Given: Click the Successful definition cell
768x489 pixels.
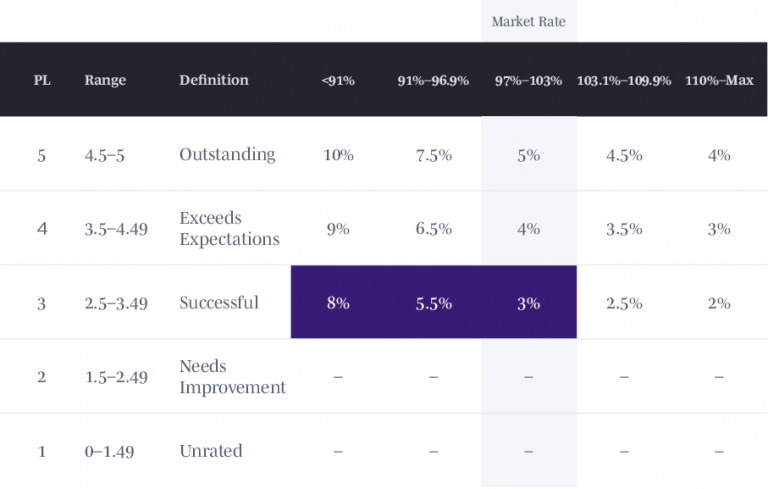Looking at the screenshot, I should (219, 303).
